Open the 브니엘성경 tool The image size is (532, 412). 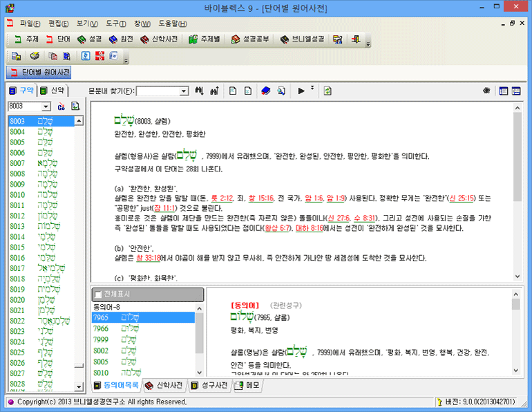[x=302, y=39]
